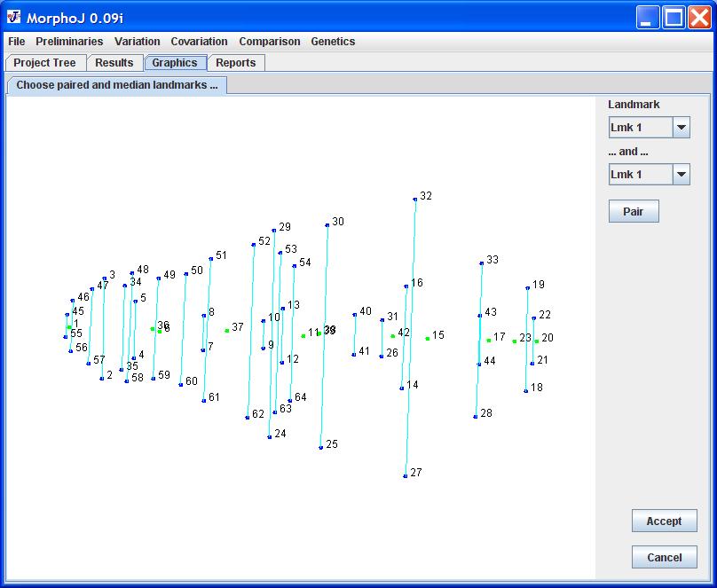Open the Genetics menu
The image size is (717, 588).
pos(333,42)
